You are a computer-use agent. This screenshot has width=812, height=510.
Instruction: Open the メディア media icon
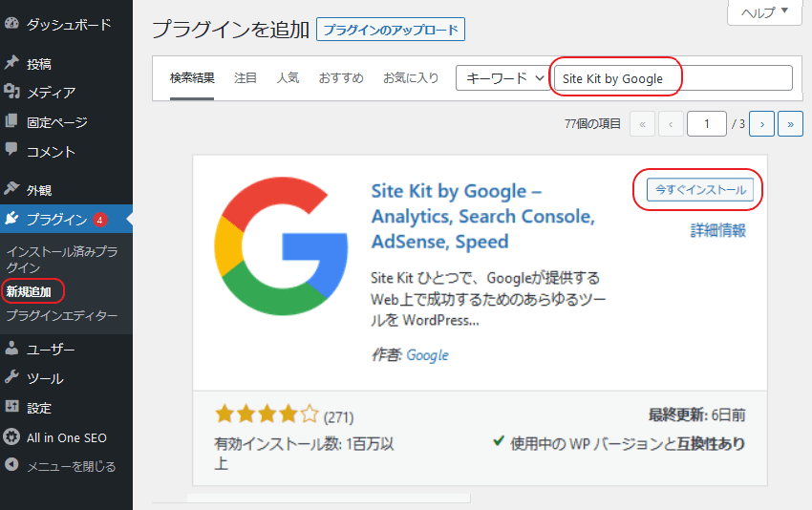pyautogui.click(x=11, y=93)
